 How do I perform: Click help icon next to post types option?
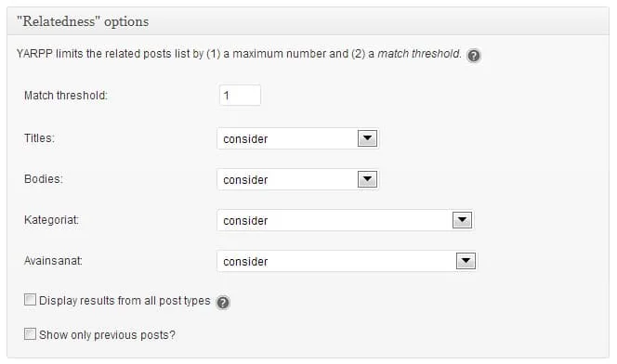(223, 303)
